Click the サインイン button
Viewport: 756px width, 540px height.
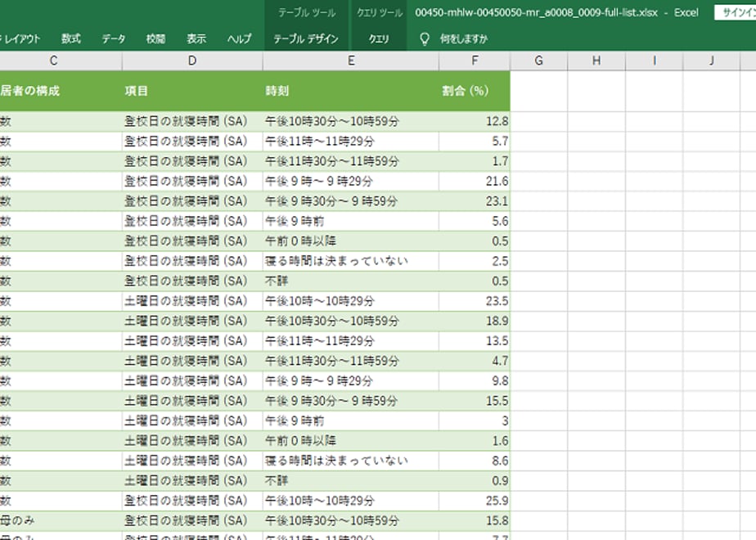736,12
